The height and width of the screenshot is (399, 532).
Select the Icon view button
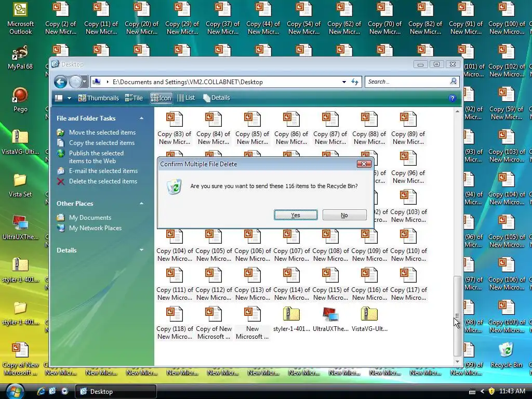coord(161,98)
